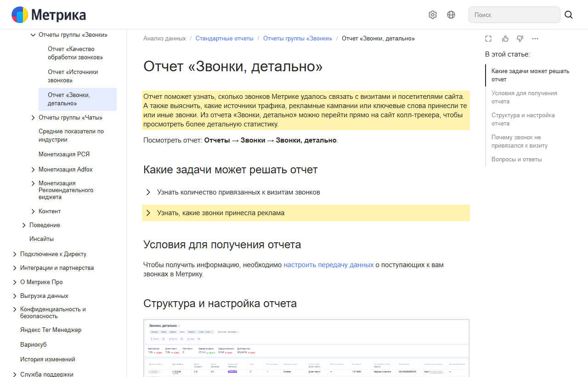Expand the Контент chevron
This screenshot has width=588, height=377.
point(33,211)
